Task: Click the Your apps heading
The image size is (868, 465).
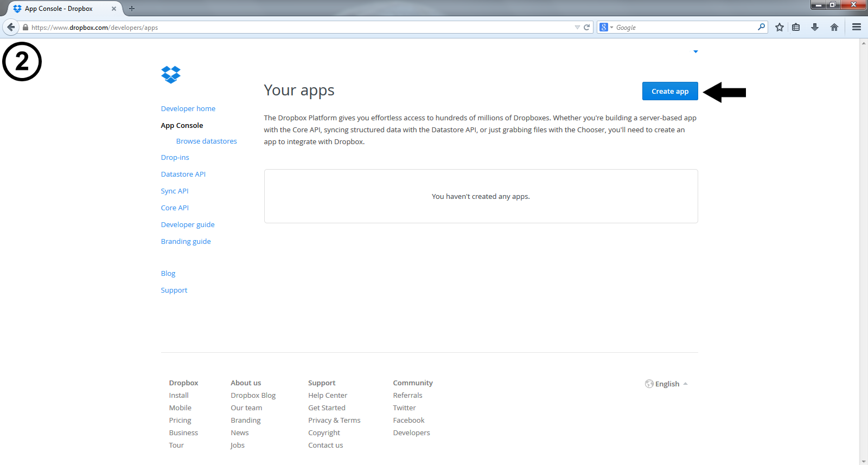Action: pyautogui.click(x=299, y=90)
